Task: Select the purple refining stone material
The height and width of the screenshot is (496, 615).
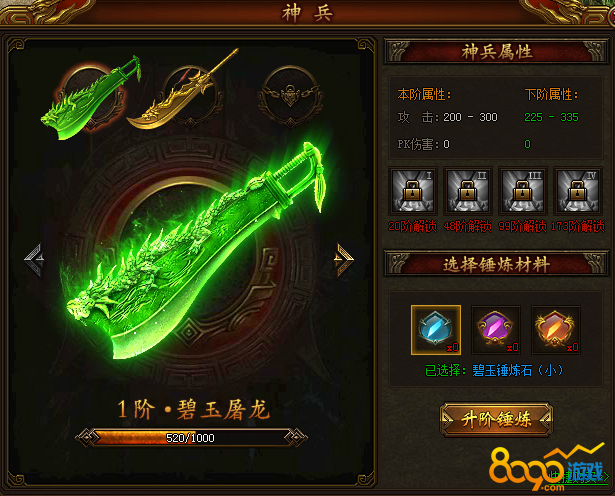Action: pos(496,330)
